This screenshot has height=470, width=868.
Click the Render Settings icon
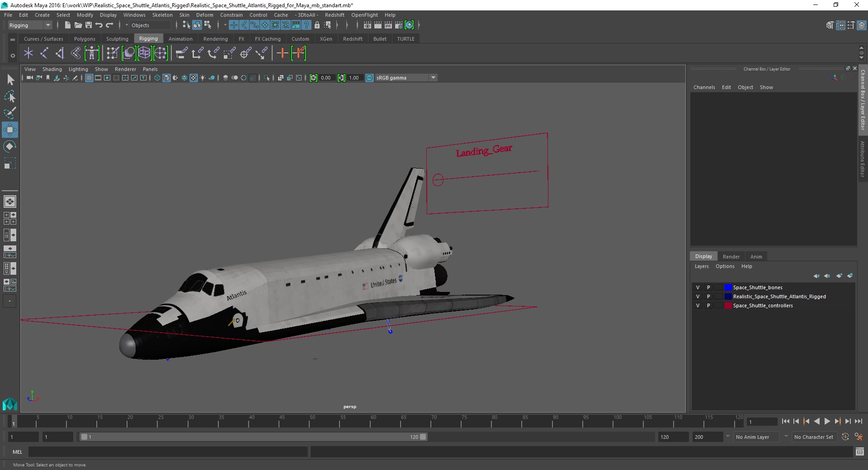399,25
